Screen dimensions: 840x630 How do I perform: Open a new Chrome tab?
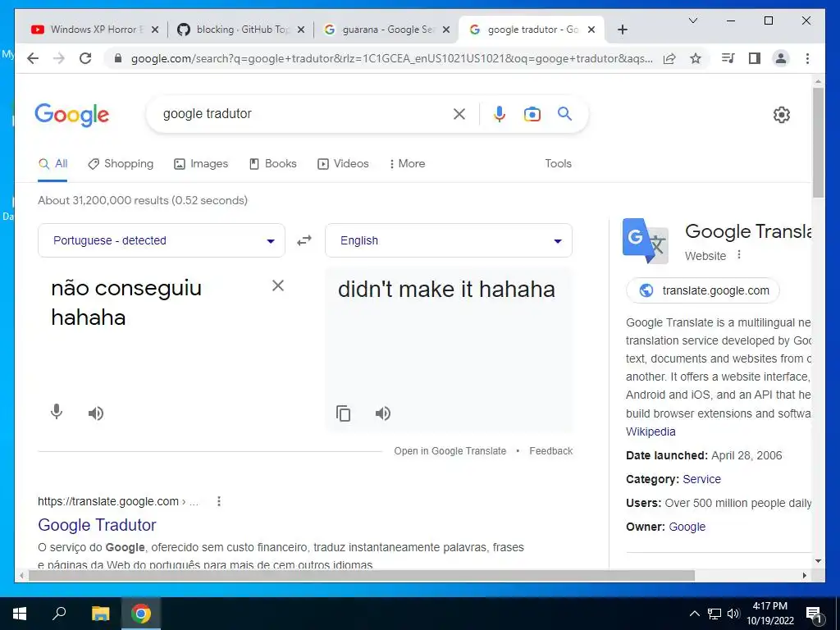tap(622, 30)
